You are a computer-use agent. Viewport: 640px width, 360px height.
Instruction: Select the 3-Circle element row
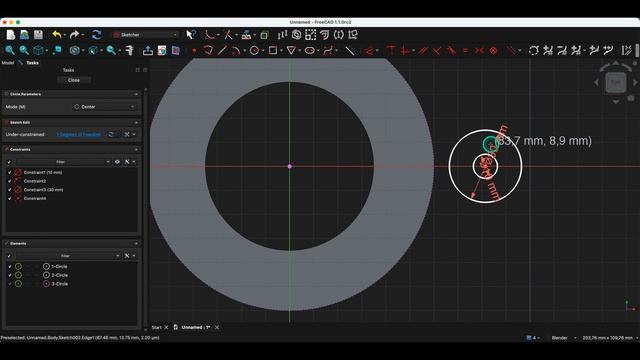(72, 284)
